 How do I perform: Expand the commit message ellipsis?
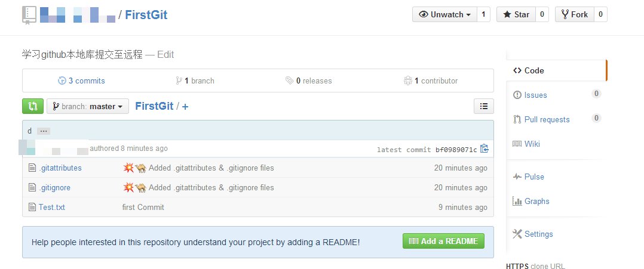pyautogui.click(x=44, y=131)
